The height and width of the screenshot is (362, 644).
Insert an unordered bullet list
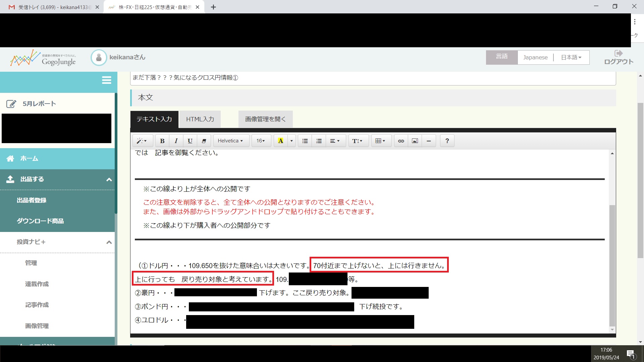(305, 141)
